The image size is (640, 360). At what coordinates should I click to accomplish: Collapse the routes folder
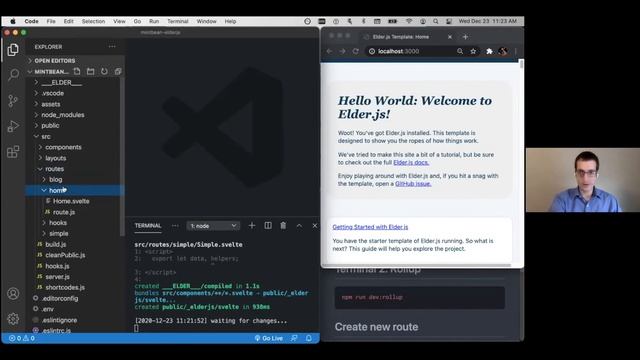(x=54, y=169)
